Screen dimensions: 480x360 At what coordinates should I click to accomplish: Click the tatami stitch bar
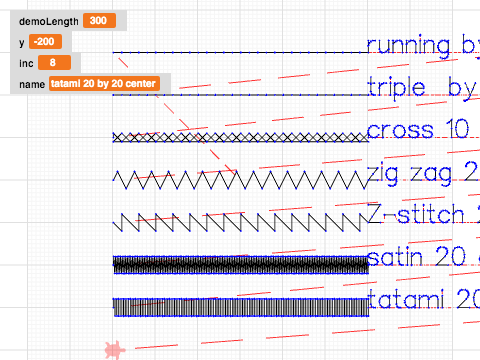[241, 307]
